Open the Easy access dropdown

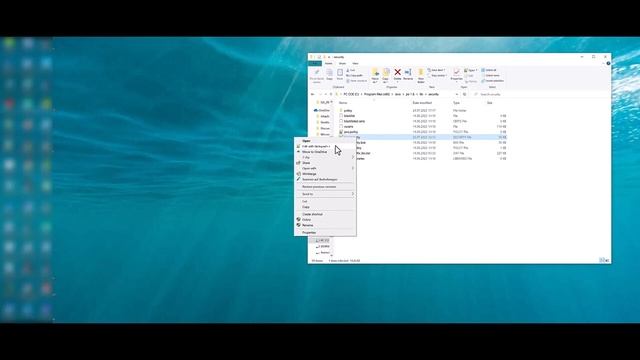coord(437,76)
